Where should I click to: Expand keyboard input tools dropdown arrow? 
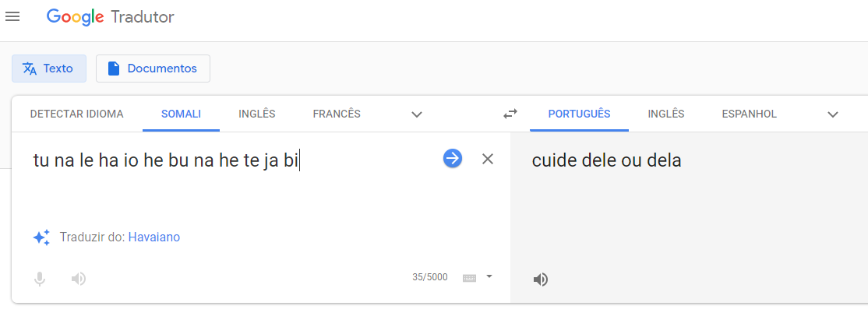(x=489, y=276)
